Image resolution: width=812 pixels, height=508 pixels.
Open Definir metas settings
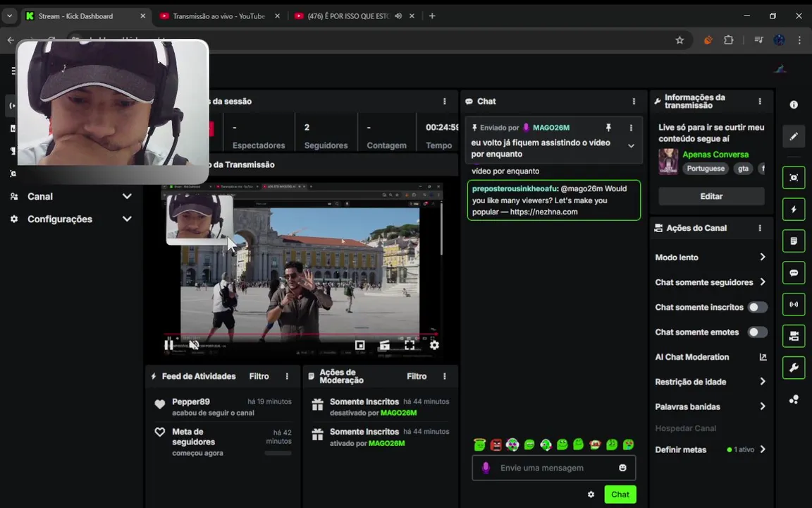[x=710, y=449]
